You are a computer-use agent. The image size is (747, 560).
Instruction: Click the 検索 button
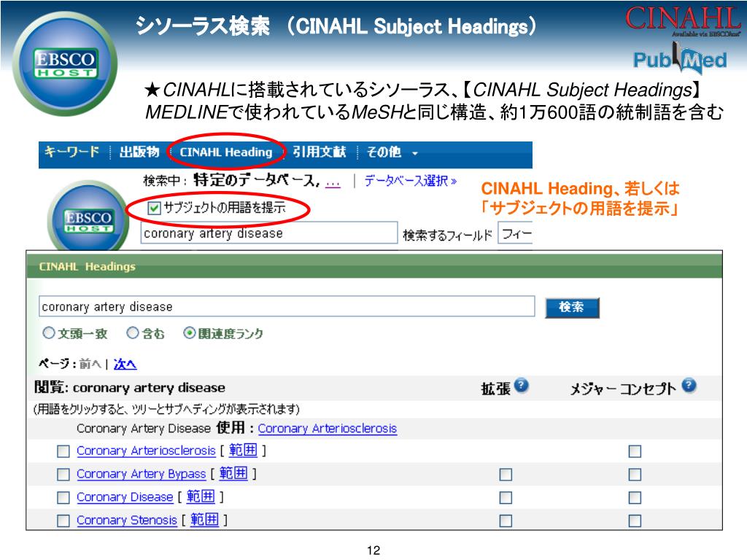[x=572, y=308]
